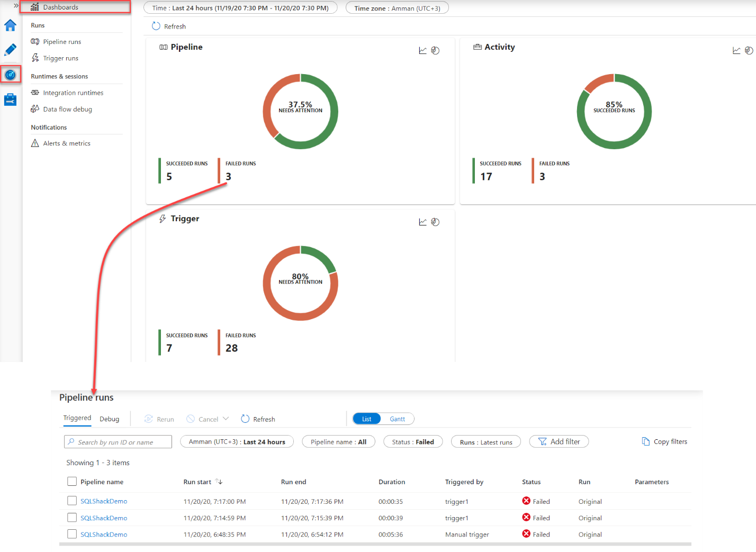Open the Manage toolbox icon

tap(10, 99)
